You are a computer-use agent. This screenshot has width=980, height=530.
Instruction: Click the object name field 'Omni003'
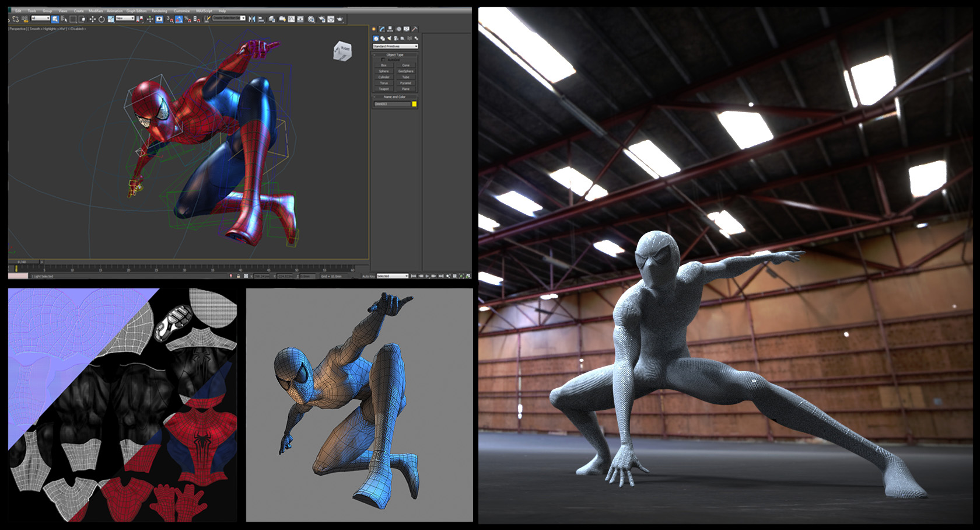[x=393, y=104]
